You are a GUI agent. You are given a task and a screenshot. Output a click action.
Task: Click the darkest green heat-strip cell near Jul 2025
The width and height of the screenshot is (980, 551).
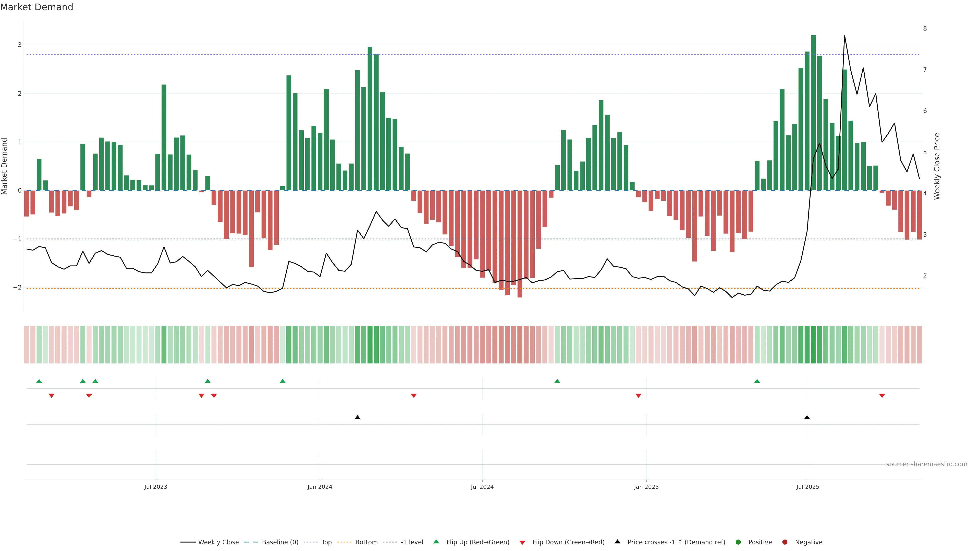[x=813, y=345]
